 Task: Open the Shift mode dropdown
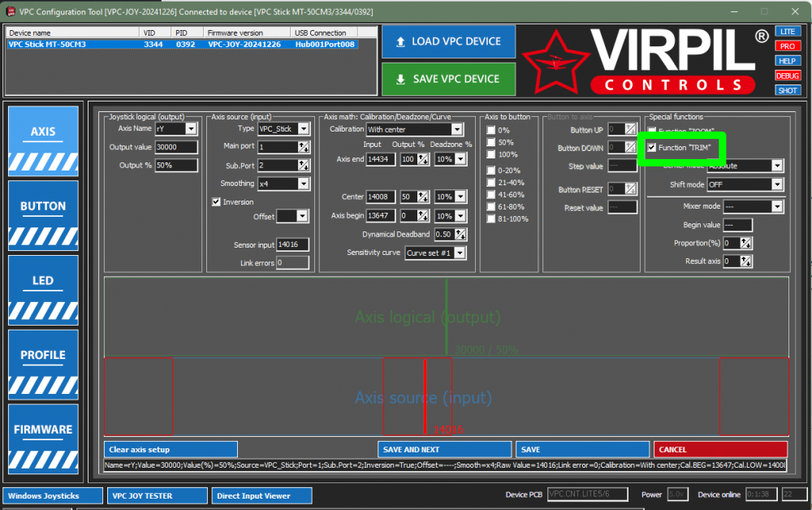tap(777, 184)
